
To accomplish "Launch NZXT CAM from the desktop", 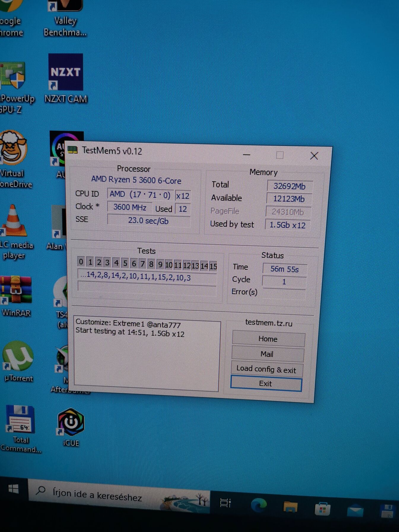I will (x=66, y=79).
